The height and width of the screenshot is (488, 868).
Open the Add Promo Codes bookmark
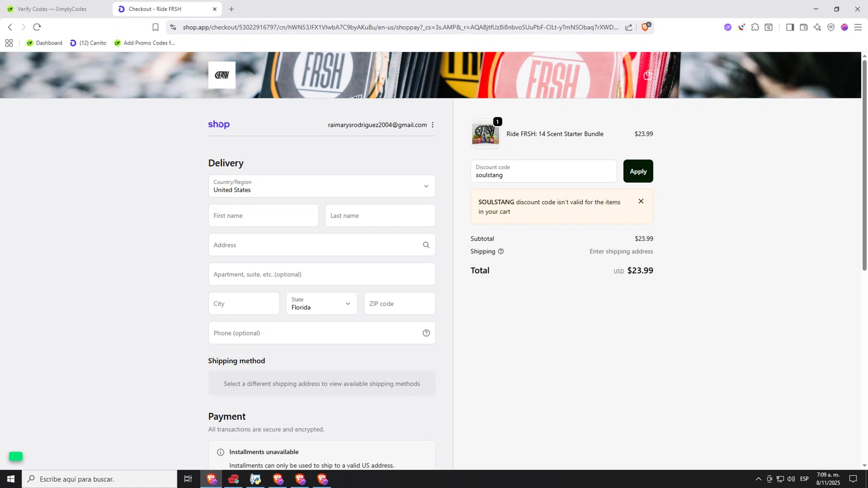(145, 43)
